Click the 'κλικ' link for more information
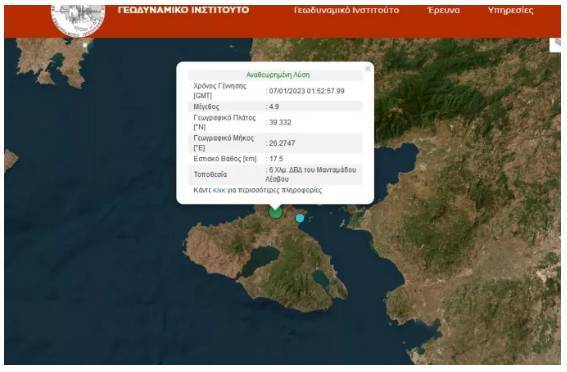Image resolution: width=567 pixels, height=372 pixels. click(219, 190)
